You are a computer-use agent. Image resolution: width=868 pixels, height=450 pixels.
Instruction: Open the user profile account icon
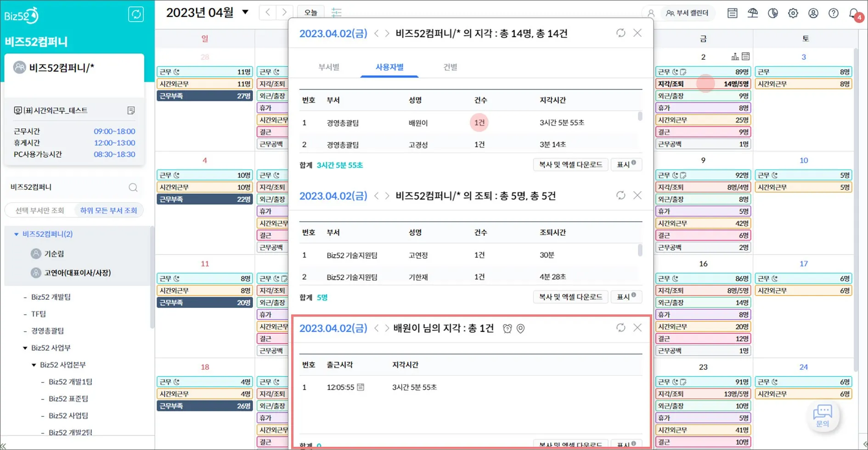[x=813, y=13]
